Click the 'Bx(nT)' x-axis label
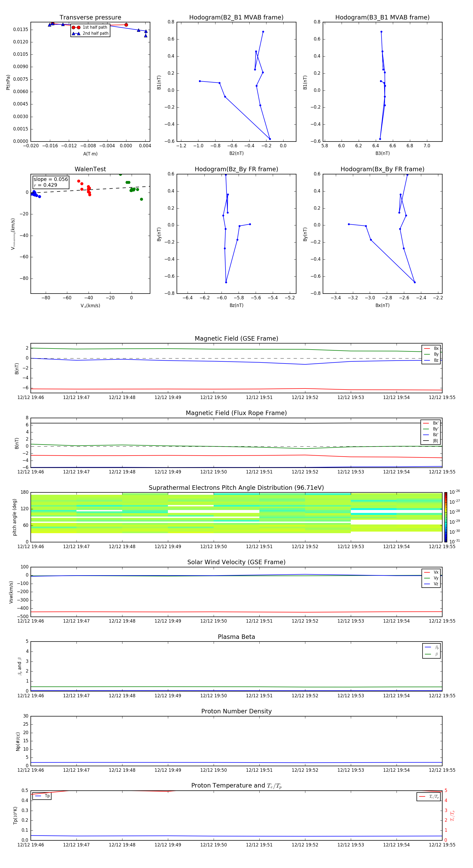This screenshot has height=868, width=473. click(382, 306)
